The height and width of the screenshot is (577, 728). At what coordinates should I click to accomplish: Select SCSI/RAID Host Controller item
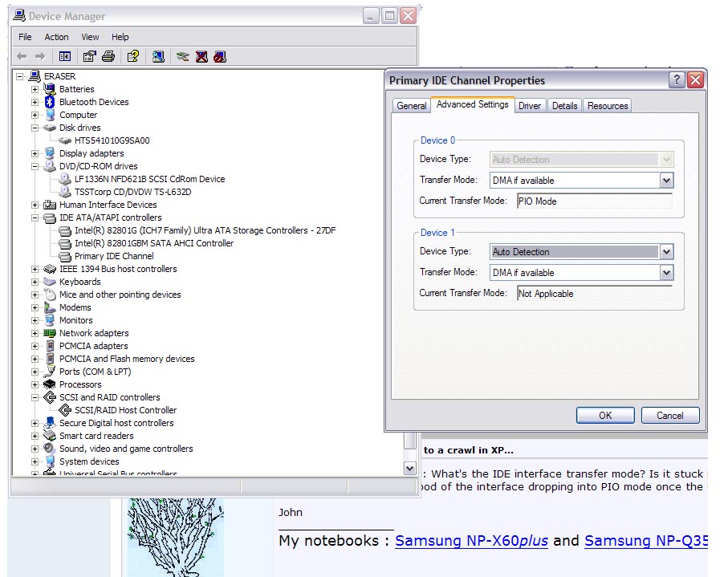125,410
